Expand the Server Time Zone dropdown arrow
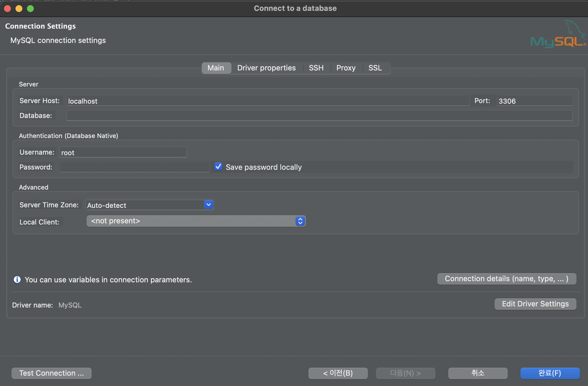This screenshot has height=386, width=588. (x=209, y=205)
